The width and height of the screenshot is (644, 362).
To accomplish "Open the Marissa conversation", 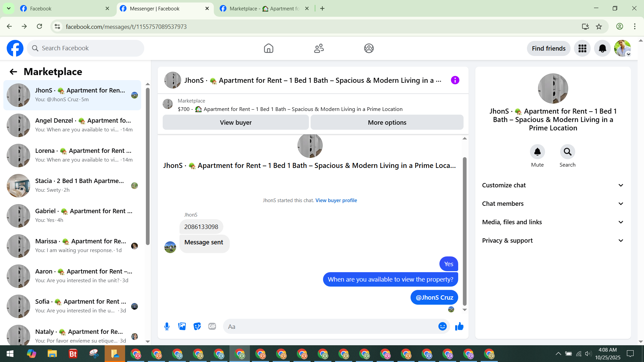I will point(72,246).
